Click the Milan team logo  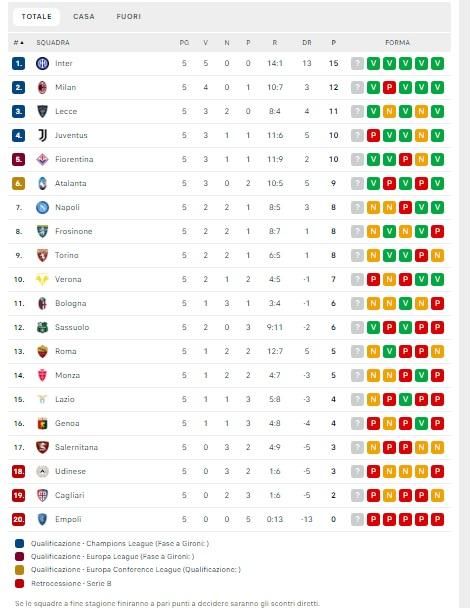(x=42, y=87)
